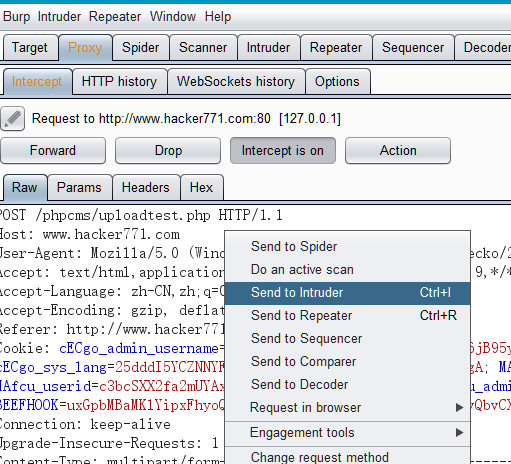Click the BEEFHOOK cookie name

tap(29, 406)
